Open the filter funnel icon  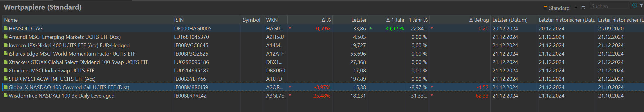point(641,5)
